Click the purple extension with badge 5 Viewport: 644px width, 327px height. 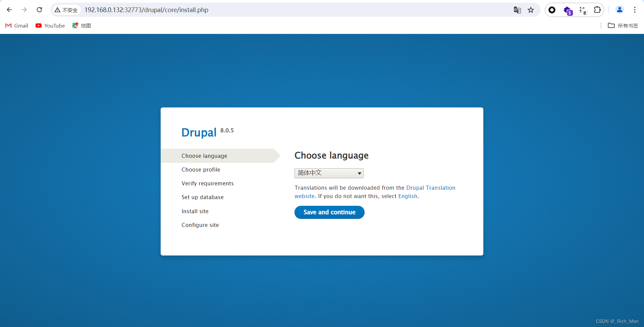[x=567, y=10]
